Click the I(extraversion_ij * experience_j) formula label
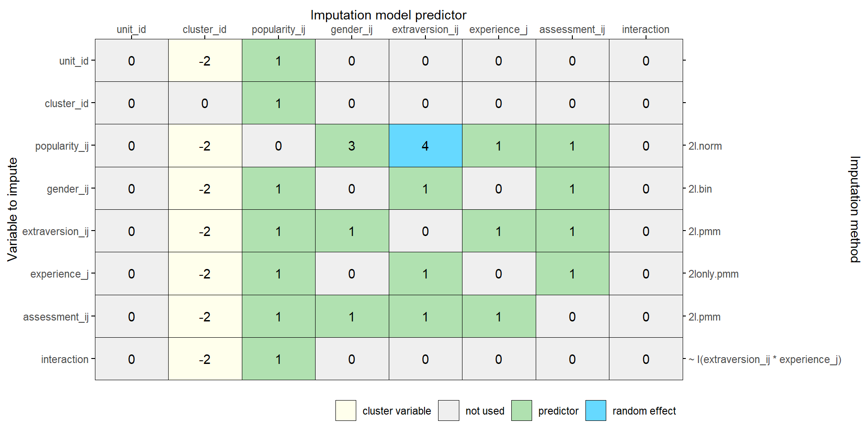 [764, 359]
